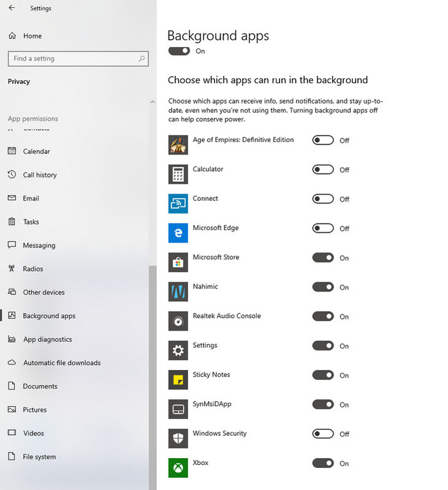The height and width of the screenshot is (490, 448).
Task: Click the App diagnostics chart icon
Action: point(12,339)
